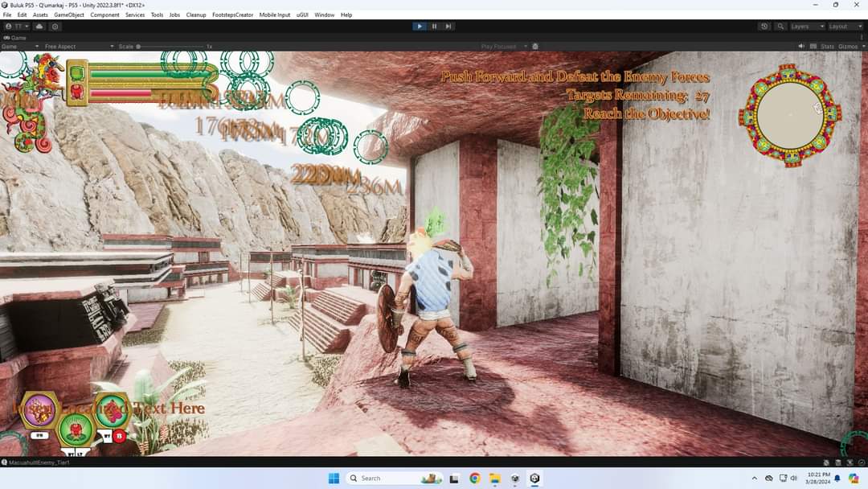Click the third status bar auto-generate lighting icon

850,462
